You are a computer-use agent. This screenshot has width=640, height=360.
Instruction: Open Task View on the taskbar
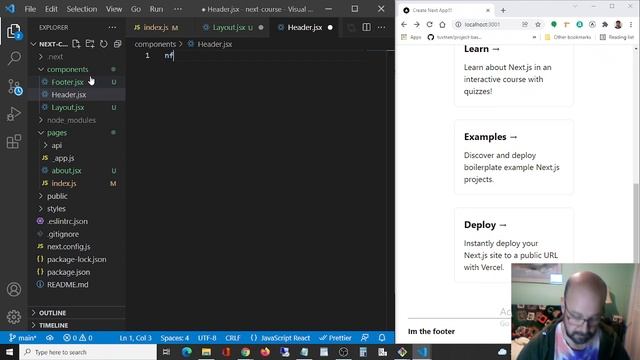167,352
